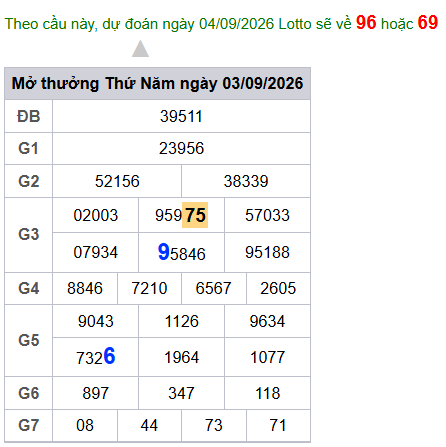This screenshot has height=447, width=446.
Task: Click G3 number 95975 with highlighted 75
Action: point(181,215)
